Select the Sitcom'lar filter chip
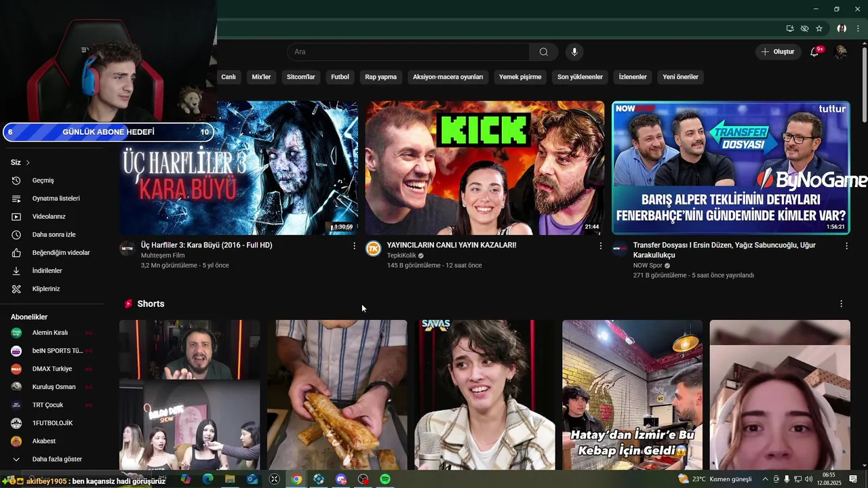Image resolution: width=868 pixels, height=488 pixels. pos(301,77)
